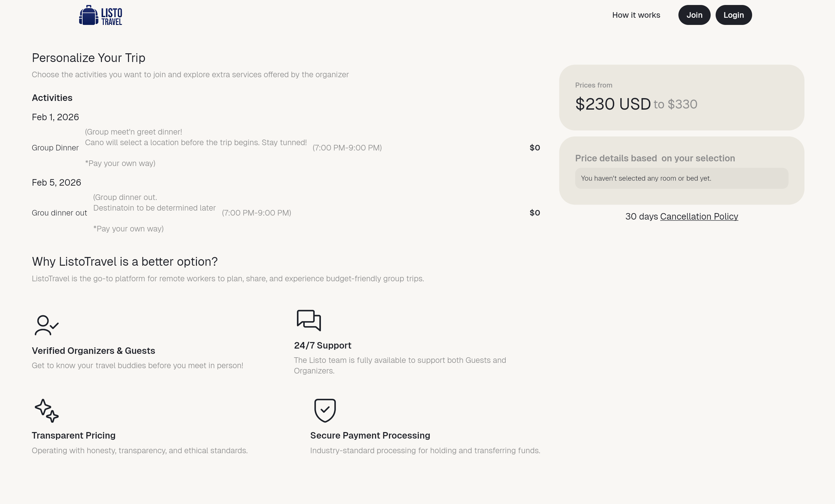This screenshot has width=835, height=504.
Task: Click the Login button
Action: (x=733, y=15)
